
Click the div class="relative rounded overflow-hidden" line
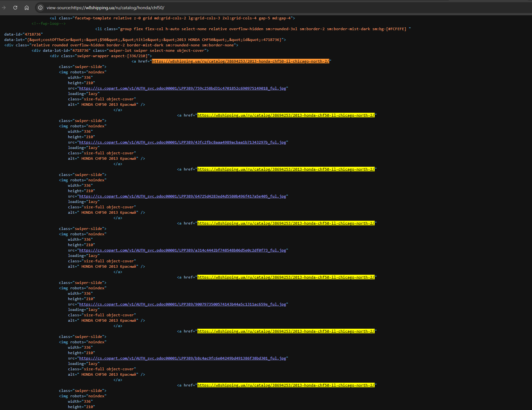click(x=121, y=45)
